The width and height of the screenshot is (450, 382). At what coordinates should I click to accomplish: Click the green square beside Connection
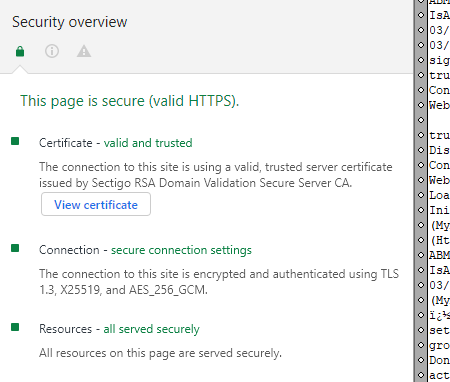click(x=15, y=248)
